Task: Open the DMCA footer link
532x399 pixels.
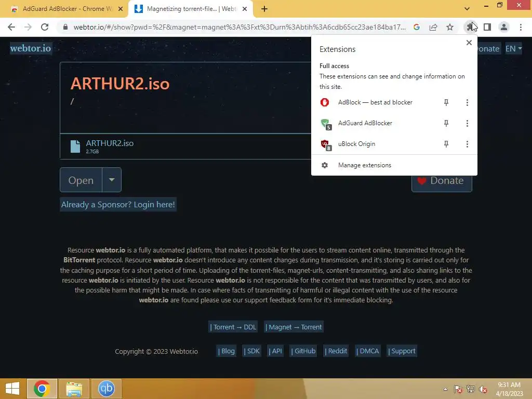Action: coord(367,351)
